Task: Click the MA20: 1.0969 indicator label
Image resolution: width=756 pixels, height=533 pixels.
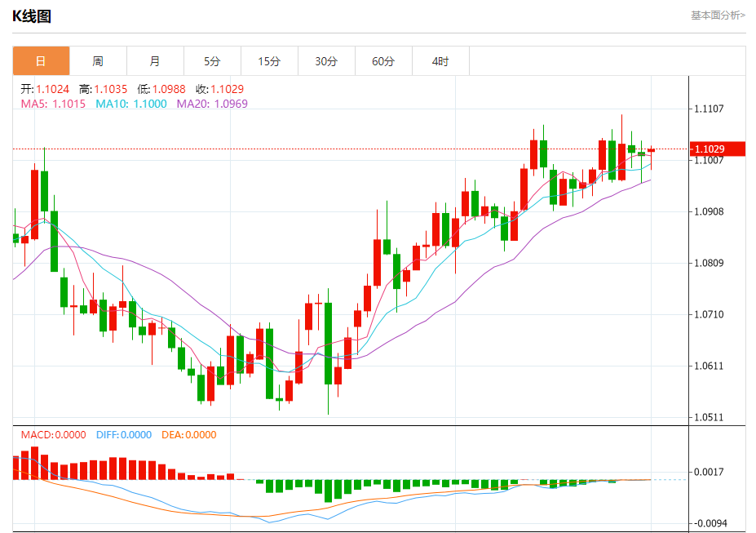Action: (x=212, y=104)
